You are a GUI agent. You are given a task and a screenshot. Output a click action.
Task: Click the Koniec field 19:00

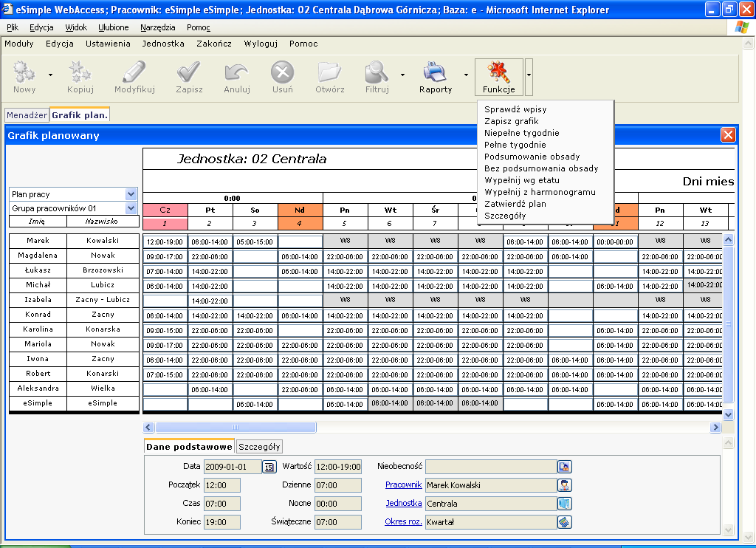221,521
